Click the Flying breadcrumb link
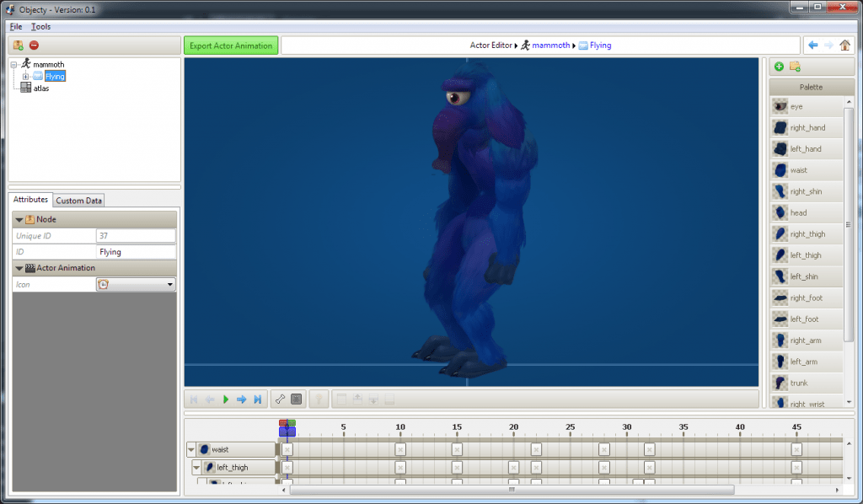The height and width of the screenshot is (504, 863). (x=600, y=46)
